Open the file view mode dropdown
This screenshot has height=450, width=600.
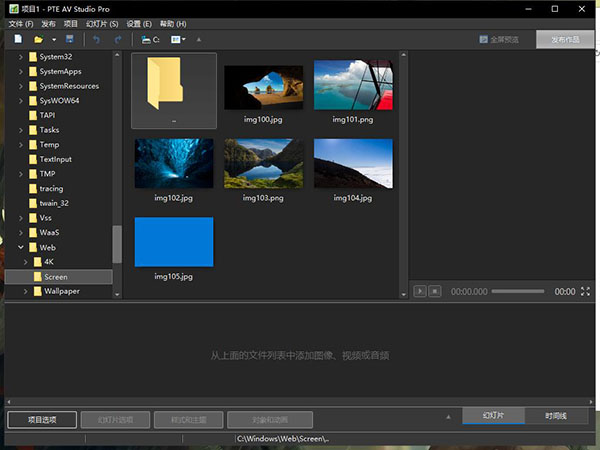pos(178,39)
